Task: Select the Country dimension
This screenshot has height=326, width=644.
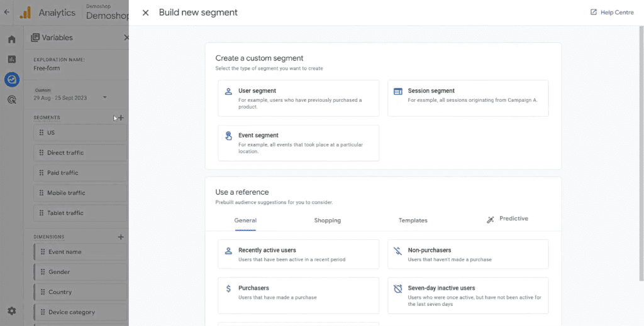Action: click(80, 292)
